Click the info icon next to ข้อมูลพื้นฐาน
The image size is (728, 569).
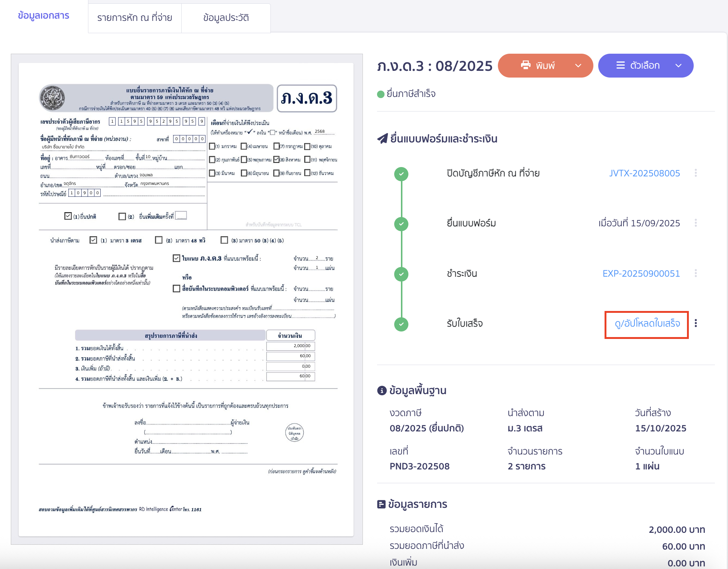(382, 390)
